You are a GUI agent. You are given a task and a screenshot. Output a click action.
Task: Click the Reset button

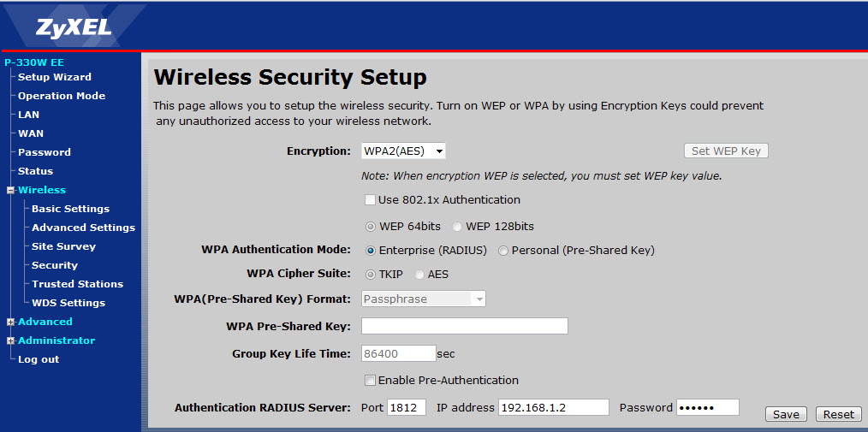[x=839, y=414]
